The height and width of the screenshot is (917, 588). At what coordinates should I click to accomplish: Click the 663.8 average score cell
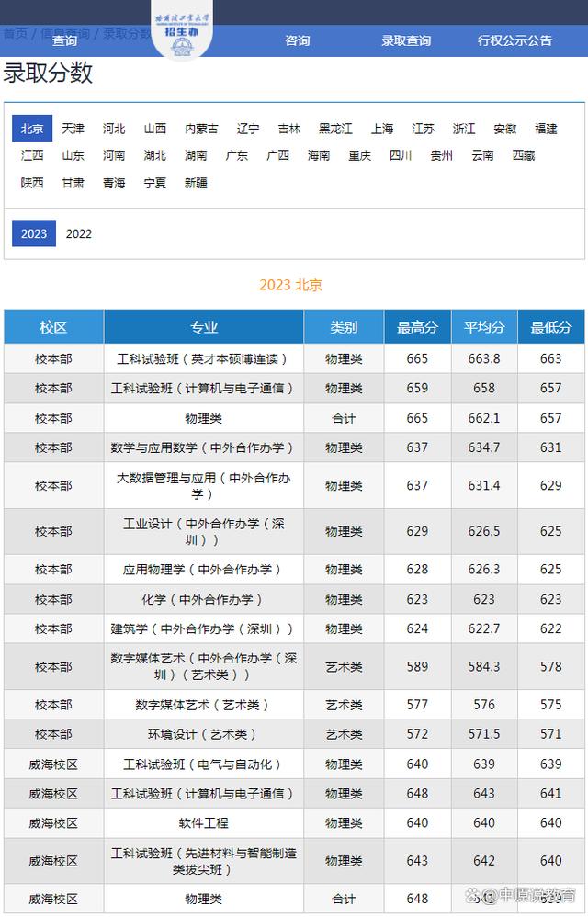484,358
